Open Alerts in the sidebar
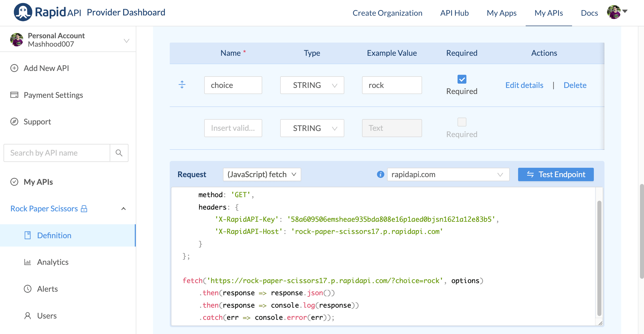Viewport: 644px width, 334px height. click(47, 289)
